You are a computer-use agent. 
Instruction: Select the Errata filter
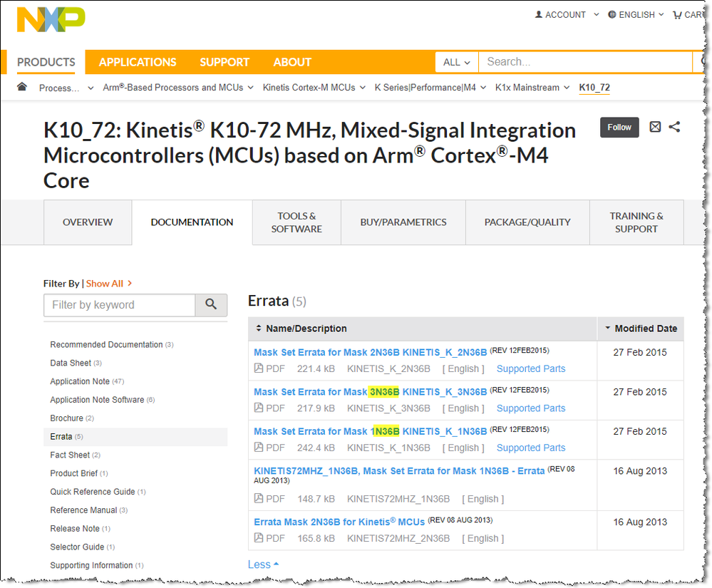point(135,436)
